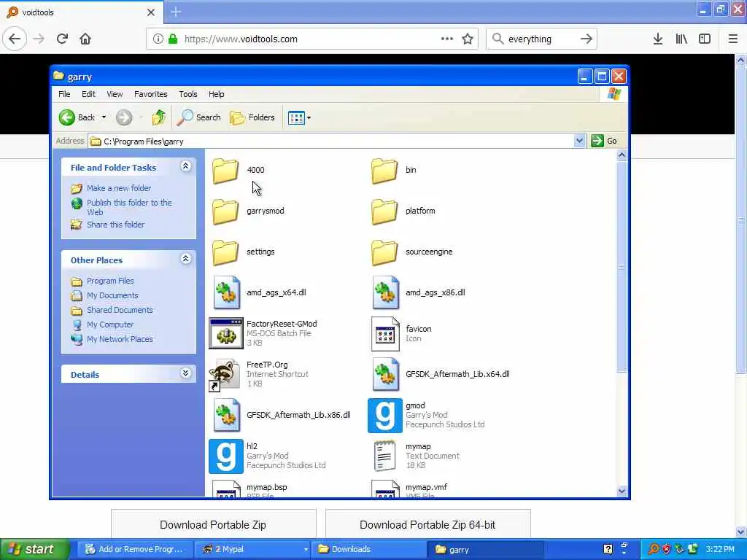Viewport: 747px width, 560px height.
Task: Toggle the browser sidebar icon
Action: [705, 39]
